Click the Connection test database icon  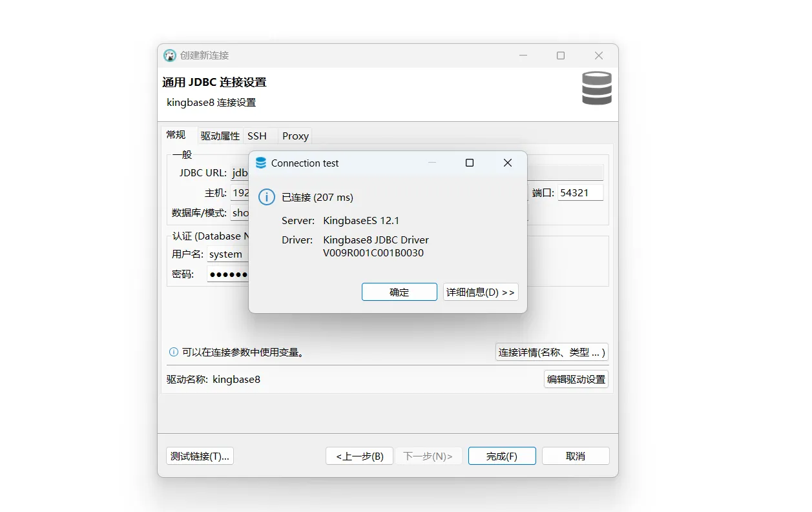coord(261,163)
